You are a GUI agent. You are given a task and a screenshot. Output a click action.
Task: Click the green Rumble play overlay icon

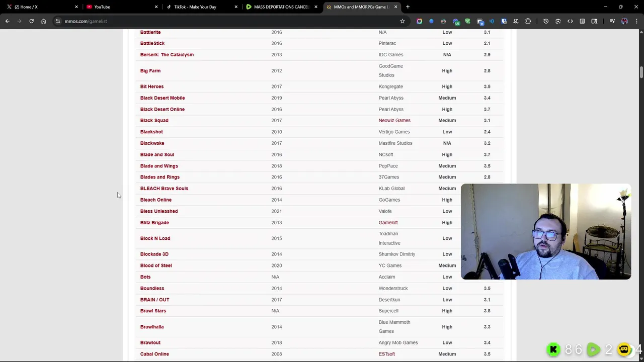tap(593, 349)
